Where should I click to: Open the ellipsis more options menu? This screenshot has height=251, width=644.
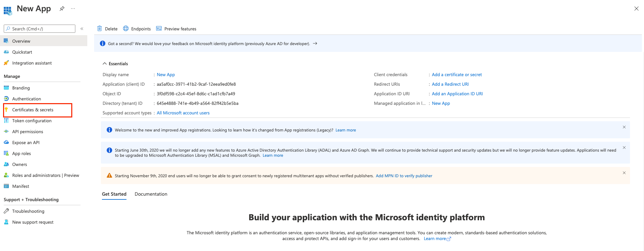click(73, 9)
